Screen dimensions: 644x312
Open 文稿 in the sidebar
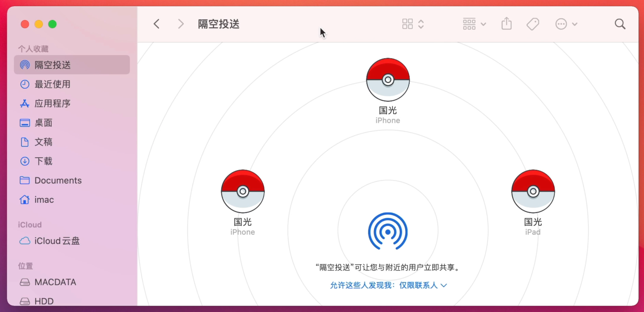click(x=72, y=142)
